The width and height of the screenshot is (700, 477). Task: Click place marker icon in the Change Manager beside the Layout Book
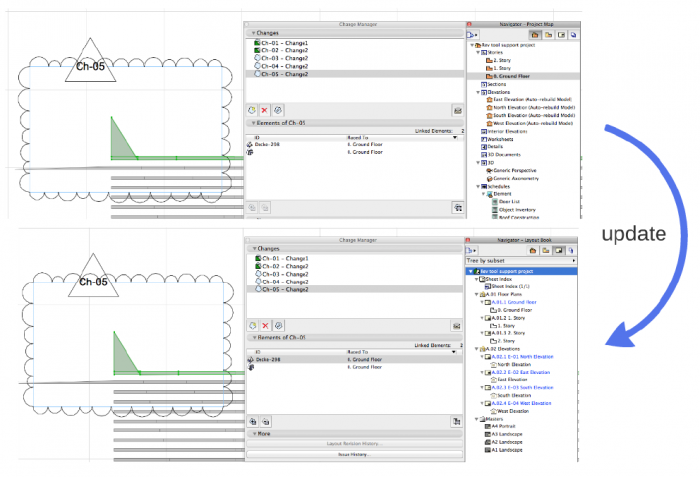(x=456, y=422)
